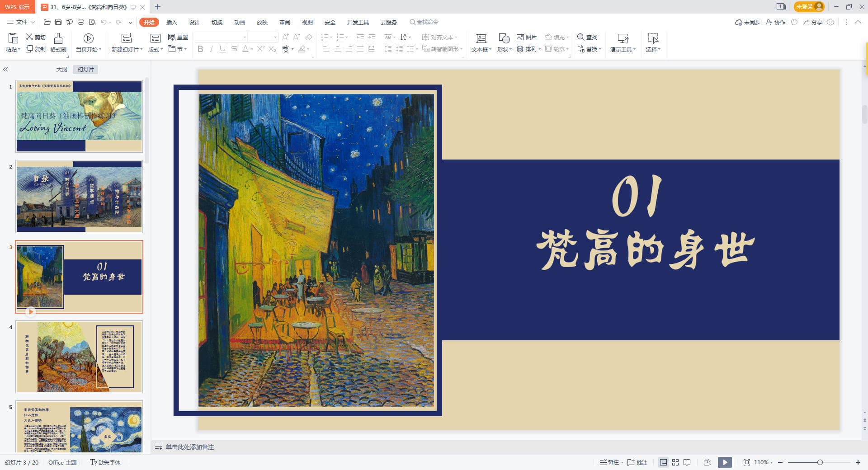868x470 pixels.
Task: Open the font color swatch
Action: [245, 49]
